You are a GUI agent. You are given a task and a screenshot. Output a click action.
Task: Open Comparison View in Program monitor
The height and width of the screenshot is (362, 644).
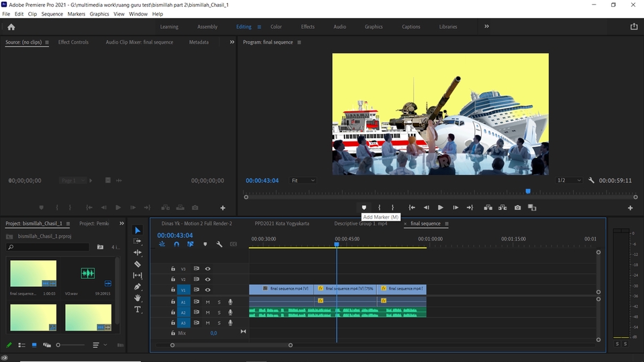[532, 208]
